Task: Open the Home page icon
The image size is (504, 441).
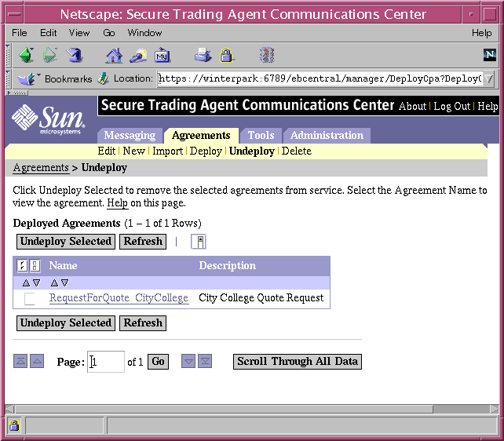Action: [x=114, y=55]
